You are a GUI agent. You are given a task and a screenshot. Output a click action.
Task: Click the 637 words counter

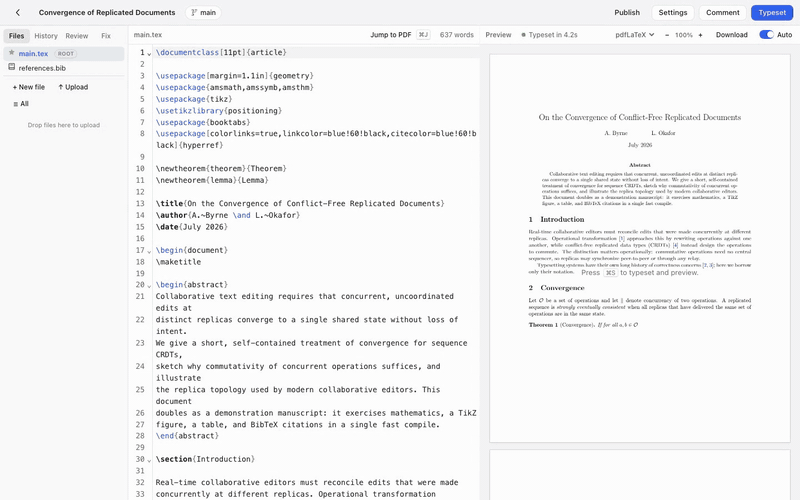[x=457, y=35]
